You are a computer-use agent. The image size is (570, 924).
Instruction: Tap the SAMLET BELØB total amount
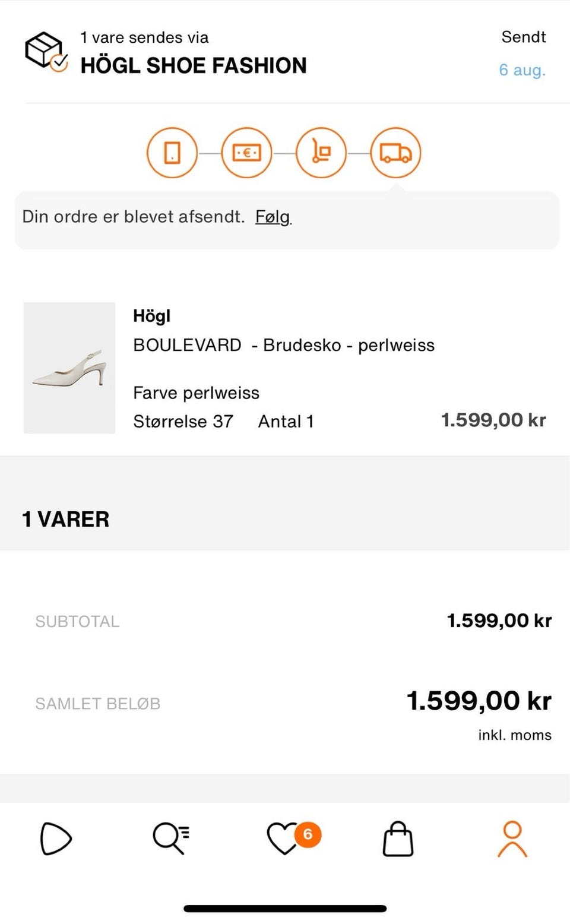point(479,701)
